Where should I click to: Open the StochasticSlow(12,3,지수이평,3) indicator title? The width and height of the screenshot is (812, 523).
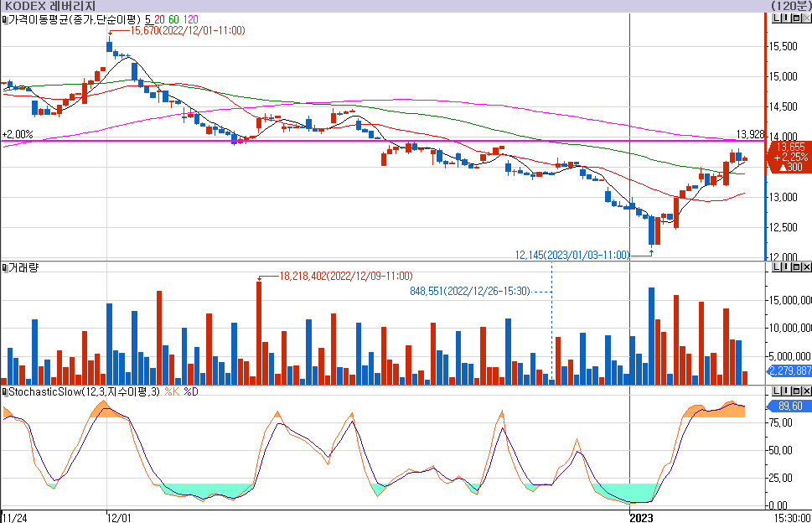tap(84, 391)
